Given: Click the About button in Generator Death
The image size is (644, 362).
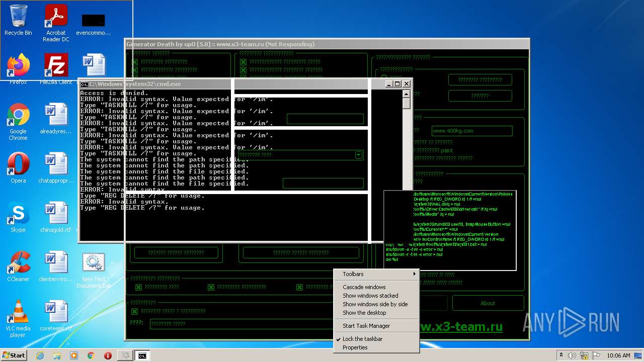Looking at the screenshot, I should tap(488, 303).
